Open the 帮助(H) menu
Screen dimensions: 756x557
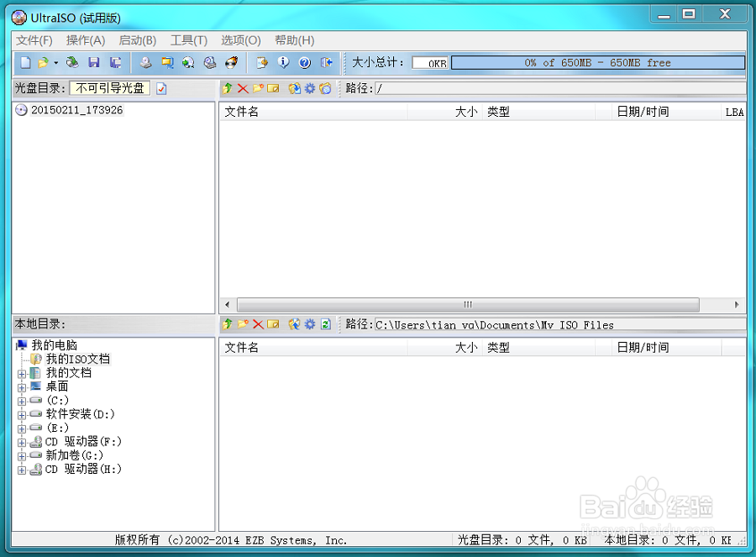[295, 40]
